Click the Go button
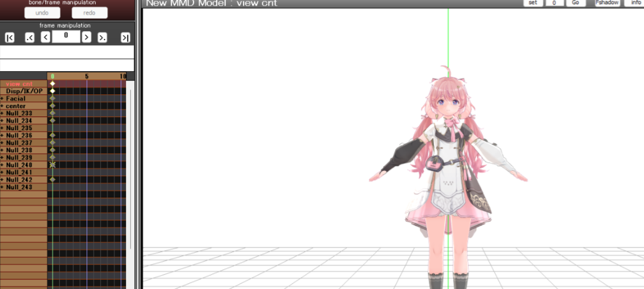This screenshot has width=644, height=289. [575, 3]
